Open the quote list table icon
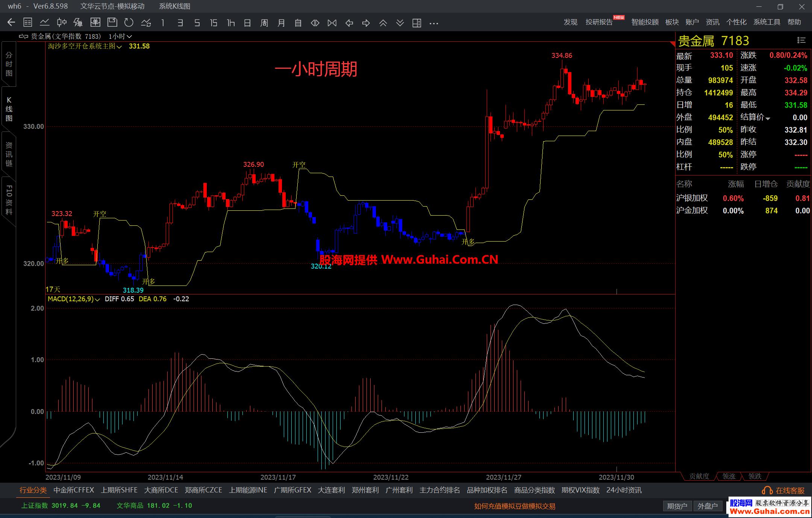 coord(27,23)
